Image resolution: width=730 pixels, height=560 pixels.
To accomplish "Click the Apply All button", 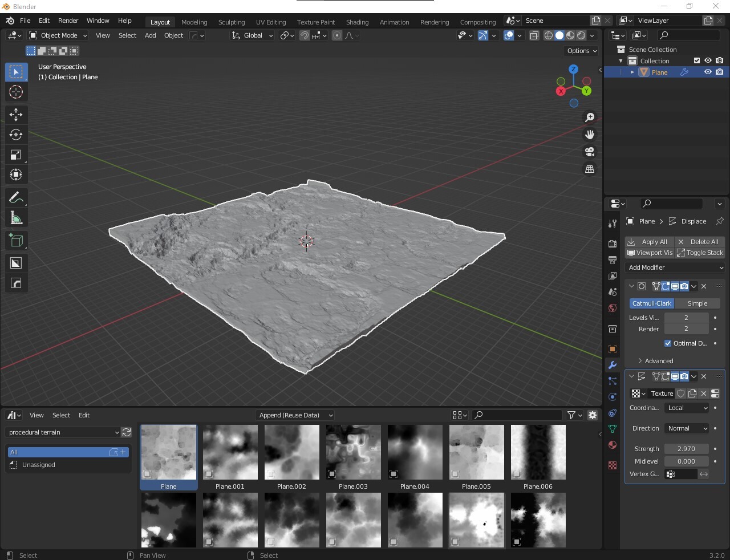I will coord(649,242).
